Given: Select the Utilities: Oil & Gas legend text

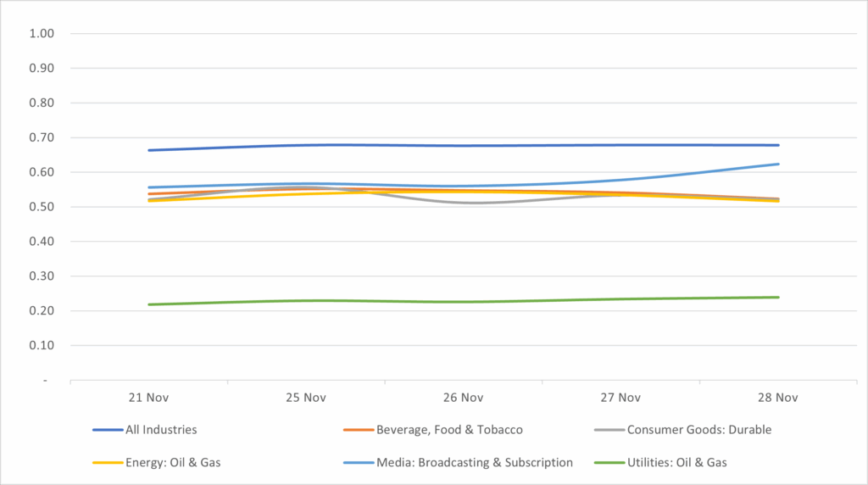Looking at the screenshot, I should pos(676,462).
